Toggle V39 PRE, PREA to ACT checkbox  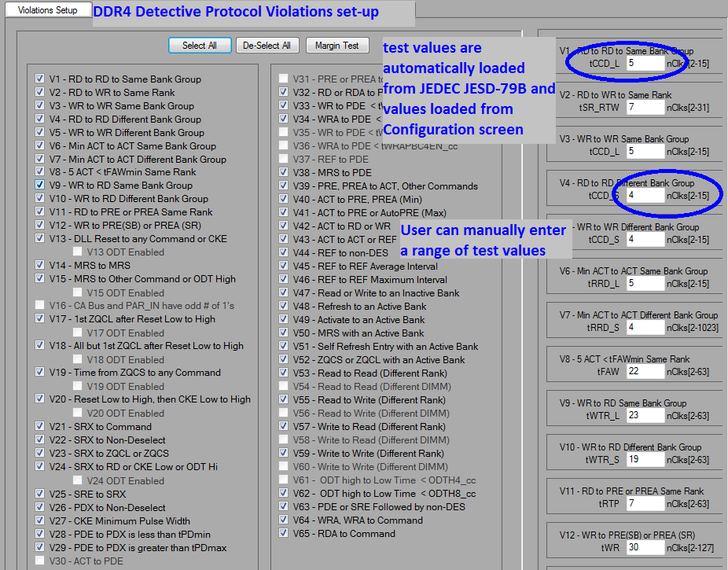click(x=283, y=186)
